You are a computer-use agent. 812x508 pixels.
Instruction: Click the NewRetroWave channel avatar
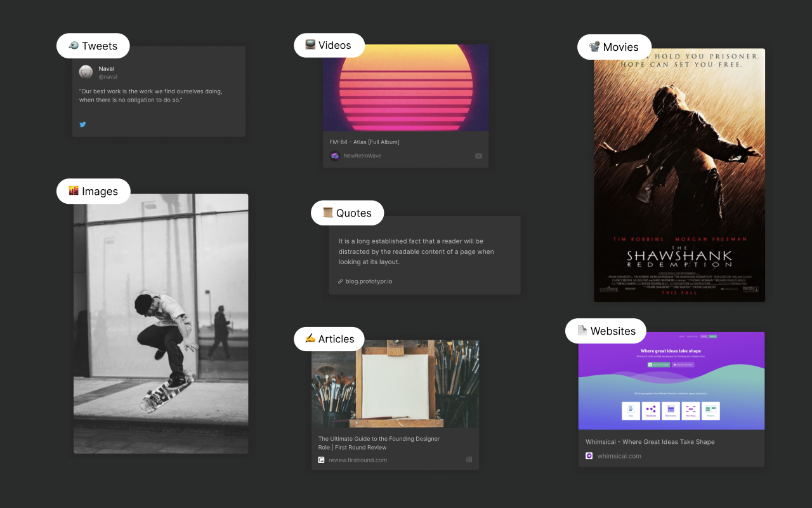[334, 156]
